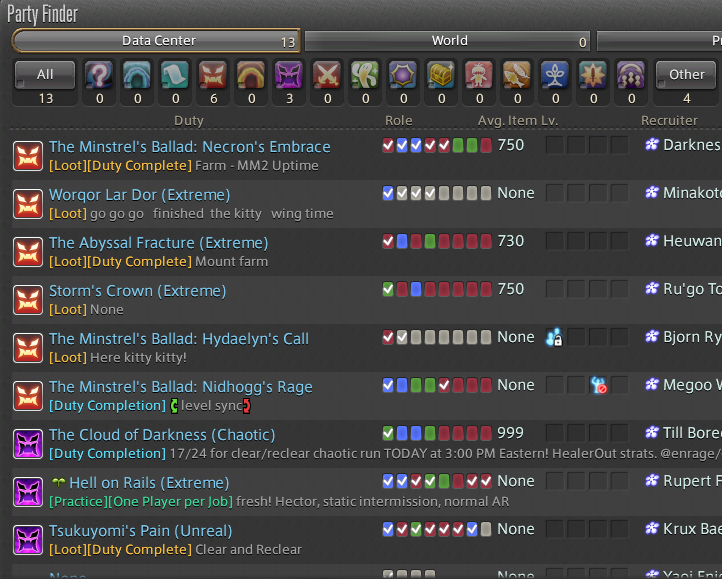Open The Minstrel's Ballad: Hydaelyn's Call listing
Screen dimensions: 722x579
coord(179,339)
